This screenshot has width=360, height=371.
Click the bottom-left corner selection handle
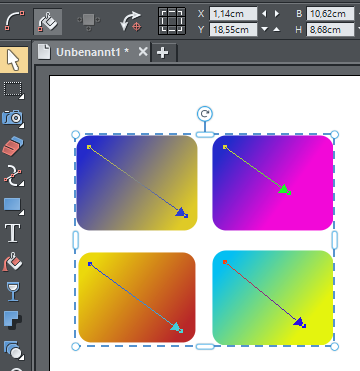76,347
